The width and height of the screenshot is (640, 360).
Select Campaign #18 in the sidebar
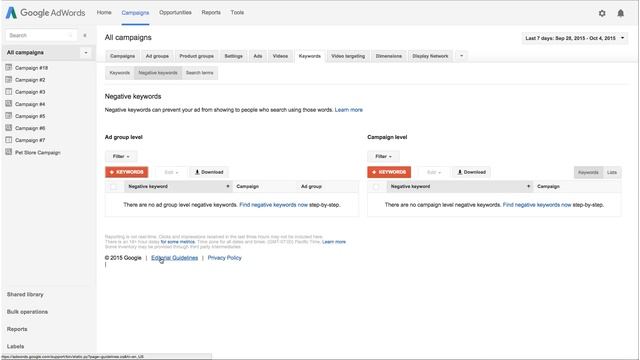point(31,68)
